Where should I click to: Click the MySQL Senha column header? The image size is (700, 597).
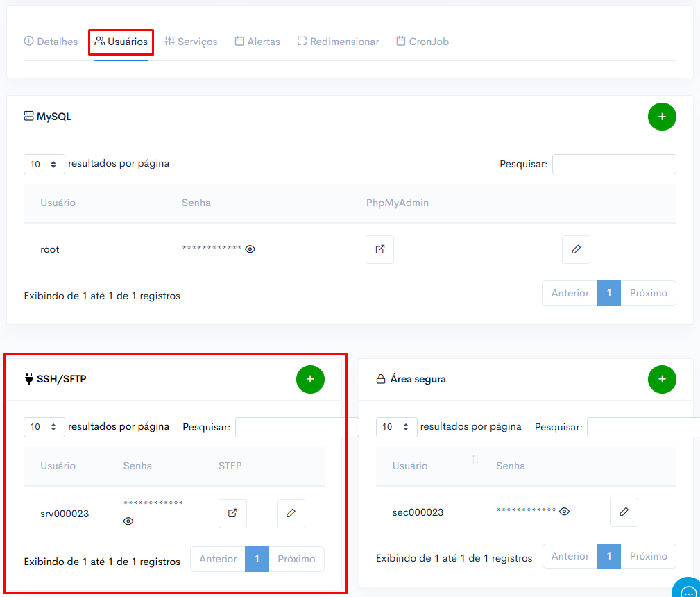tap(196, 203)
